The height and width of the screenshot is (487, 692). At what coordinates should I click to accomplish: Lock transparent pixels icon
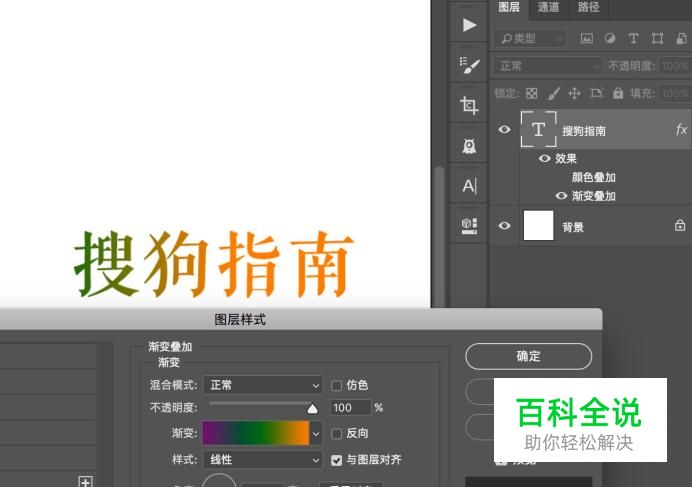[x=532, y=93]
